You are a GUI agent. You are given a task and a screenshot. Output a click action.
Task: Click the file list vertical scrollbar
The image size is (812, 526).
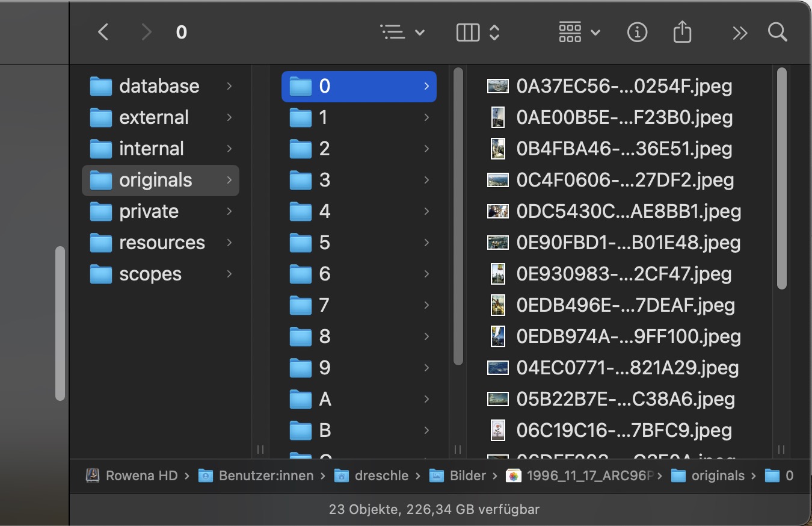pyautogui.click(x=781, y=178)
